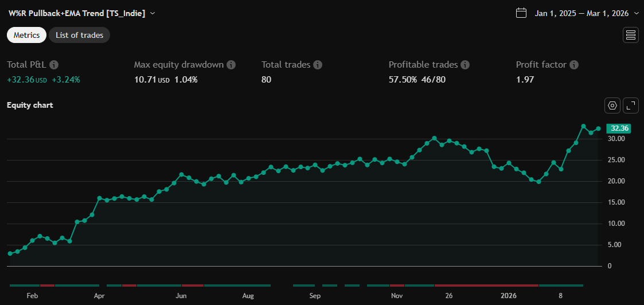Click the Equity chart heading
This screenshot has width=644, height=305.
[30, 105]
